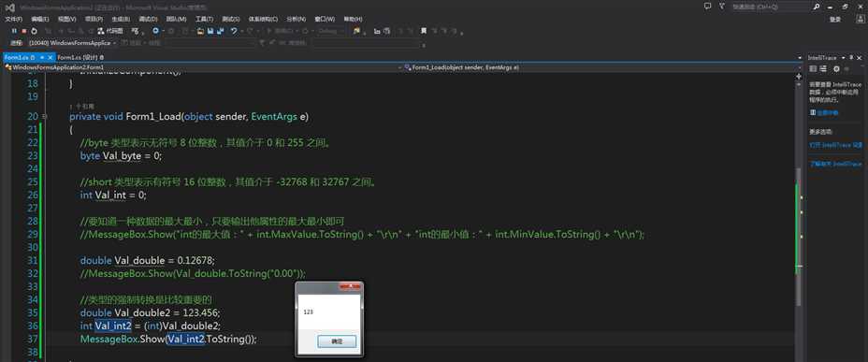Screen dimensions: 868x362
Task: Toggle the bookmark icon in the toolbar
Action: click(424, 31)
